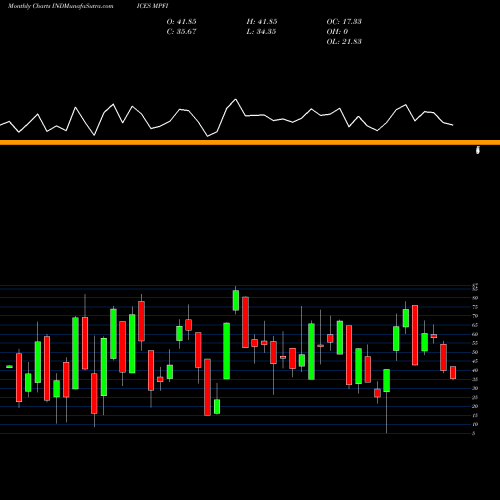Click the price axis label '5'
Viewport: 500px width, 500px height.
(474, 433)
